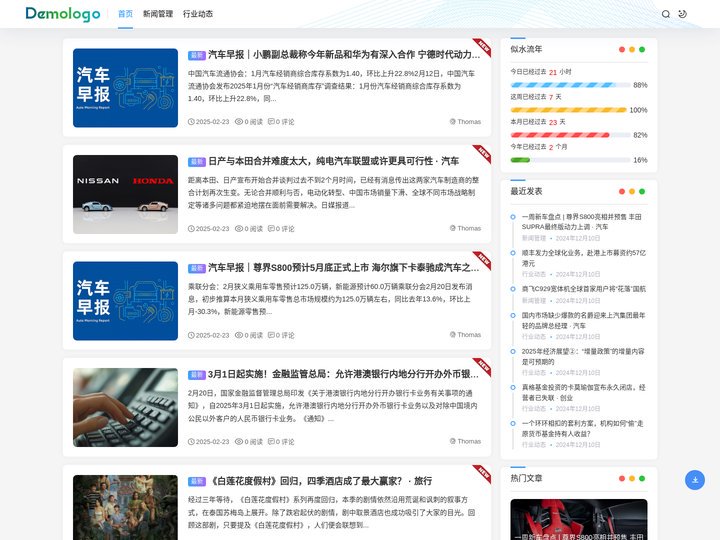Open recent post 一个环环相扣的套利方案

click(583, 428)
